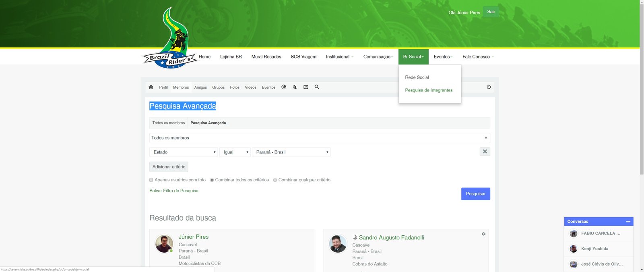Open chat with José Clóvis de Oliv…
The width and height of the screenshot is (644, 272).
pyautogui.click(x=599, y=264)
